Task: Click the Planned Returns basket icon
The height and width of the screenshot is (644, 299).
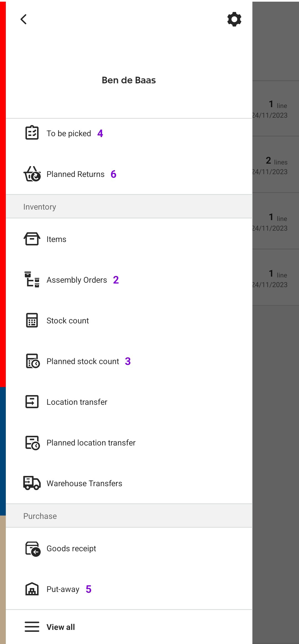Action: (32, 174)
